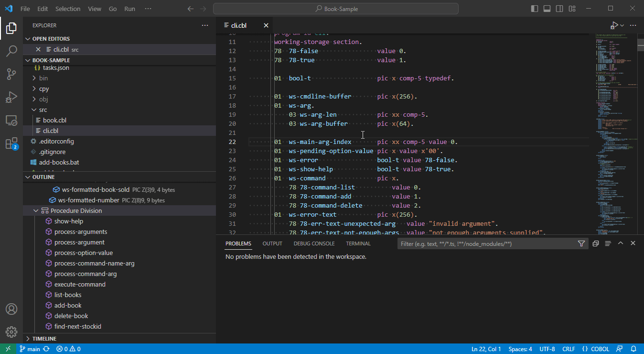Viewport: 644px width, 354px height.
Task: Toggle Panel visibility layout button
Action: (x=547, y=9)
